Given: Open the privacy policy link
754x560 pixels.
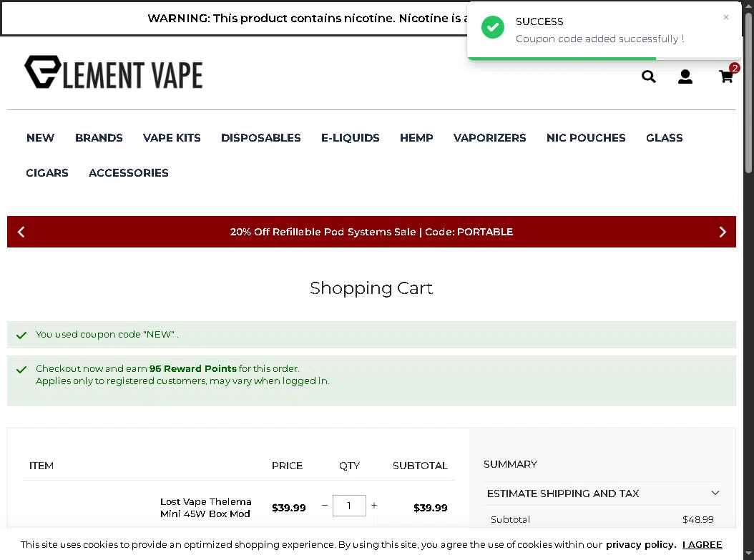Looking at the screenshot, I should pos(640,544).
